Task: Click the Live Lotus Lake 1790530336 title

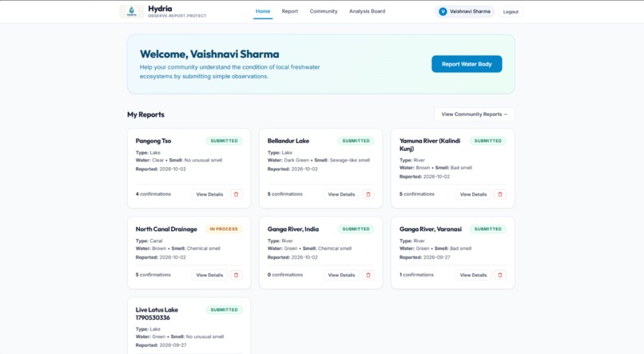Action: pyautogui.click(x=157, y=314)
